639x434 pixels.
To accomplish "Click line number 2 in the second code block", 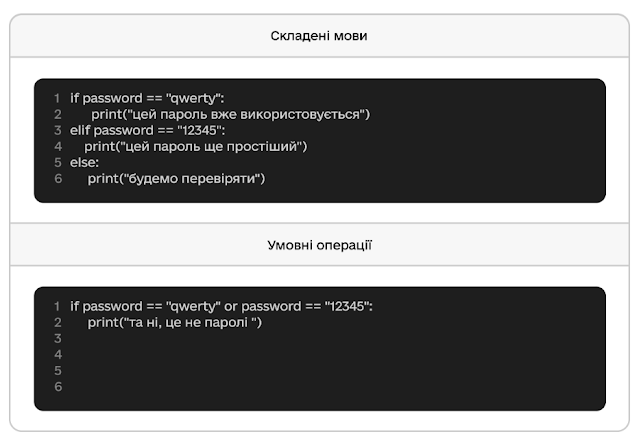I will 58,322.
